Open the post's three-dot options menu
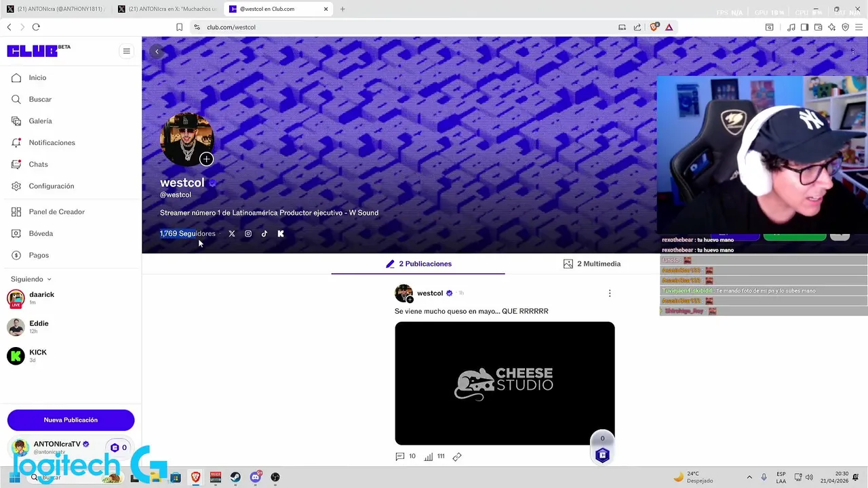This screenshot has height=488, width=868. 610,293
